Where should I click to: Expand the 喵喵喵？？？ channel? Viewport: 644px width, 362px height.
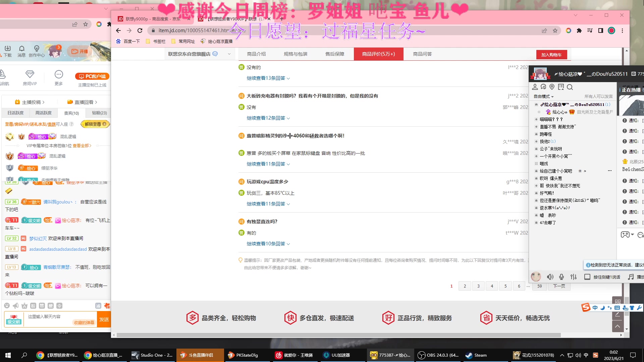point(536,119)
